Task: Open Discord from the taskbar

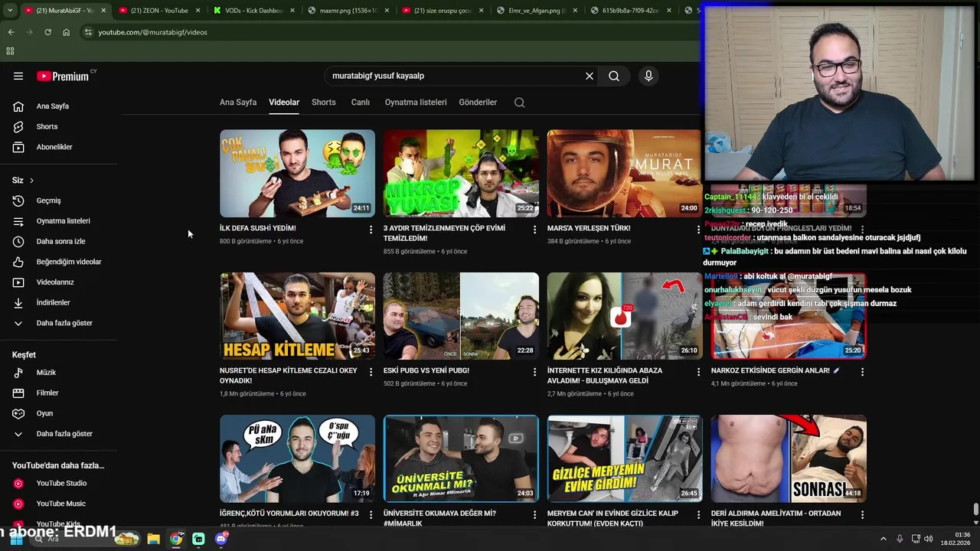Action: point(221,539)
